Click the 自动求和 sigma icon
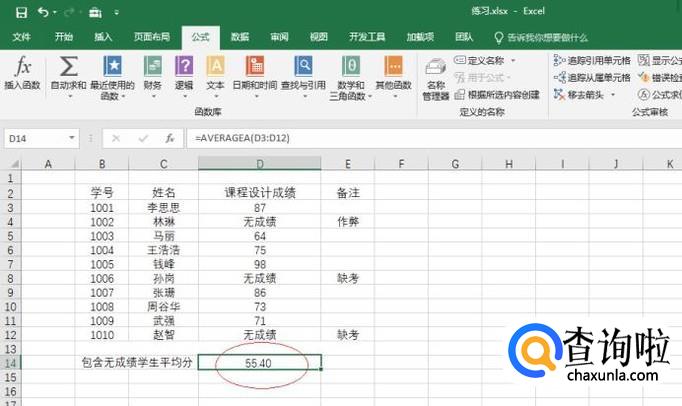The height and width of the screenshot is (406, 682). [x=69, y=66]
